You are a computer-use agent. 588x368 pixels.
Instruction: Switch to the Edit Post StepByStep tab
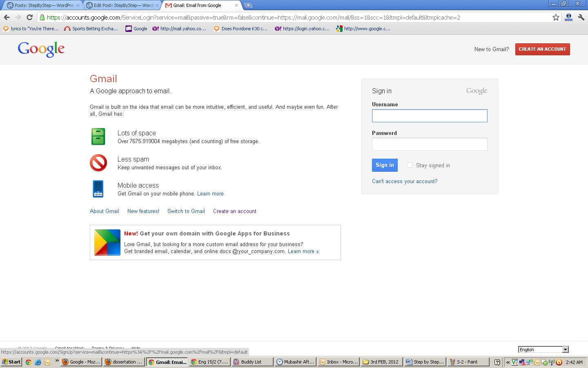point(123,5)
